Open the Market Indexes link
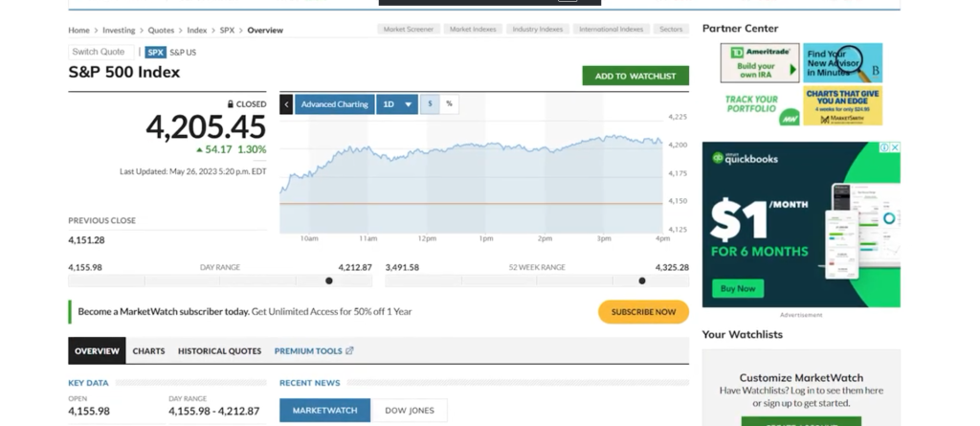980x426 pixels. [473, 30]
